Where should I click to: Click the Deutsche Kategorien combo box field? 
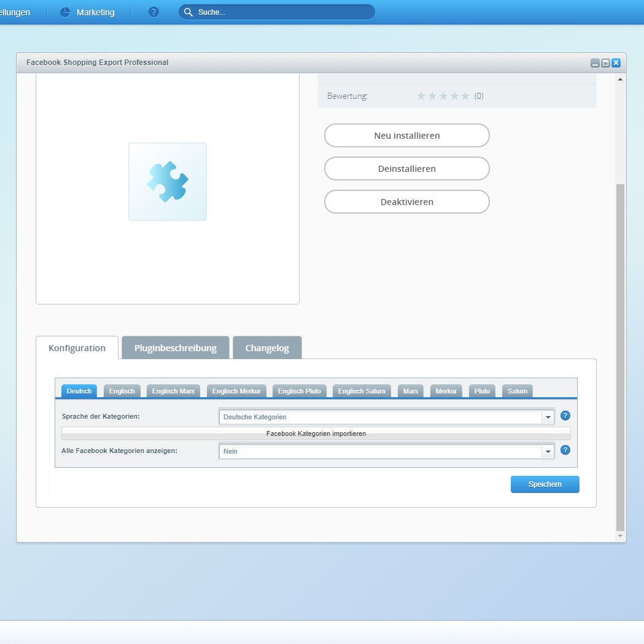pos(381,417)
